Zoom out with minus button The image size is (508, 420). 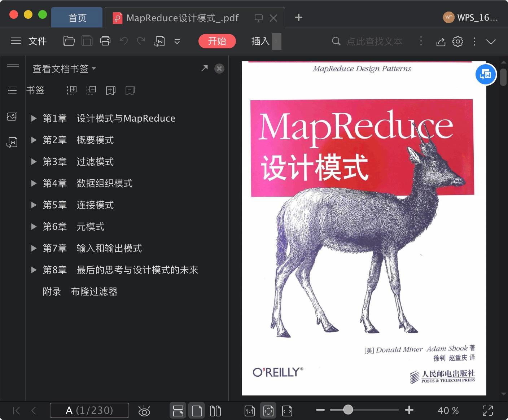pos(320,410)
